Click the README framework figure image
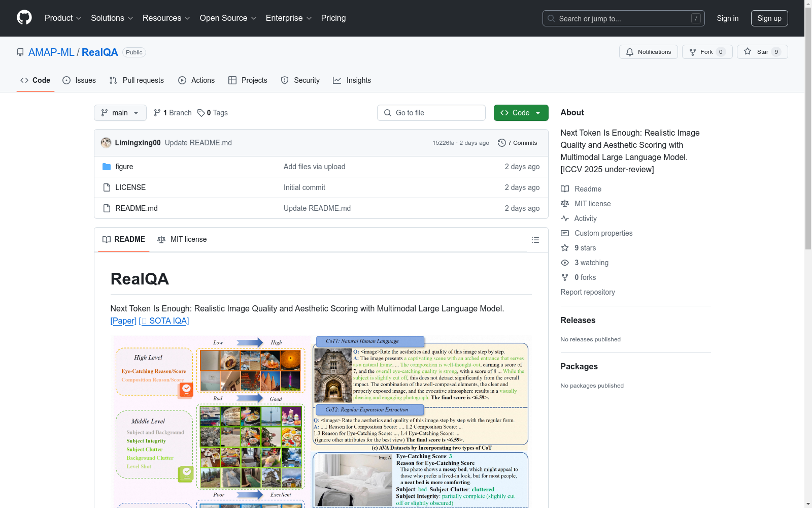 [x=321, y=422]
